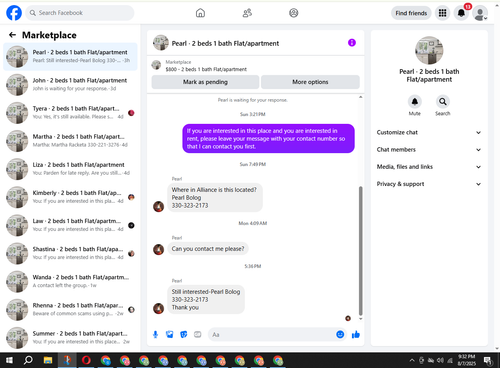Click the Find friends button
This screenshot has width=500, height=368.
click(x=411, y=13)
